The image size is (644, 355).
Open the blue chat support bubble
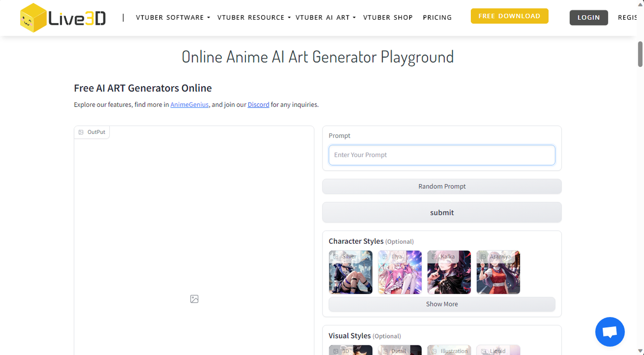tap(610, 332)
